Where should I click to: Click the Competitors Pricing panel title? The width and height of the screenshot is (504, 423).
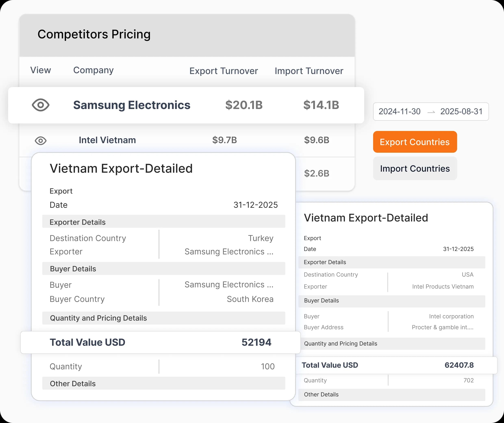94,34
